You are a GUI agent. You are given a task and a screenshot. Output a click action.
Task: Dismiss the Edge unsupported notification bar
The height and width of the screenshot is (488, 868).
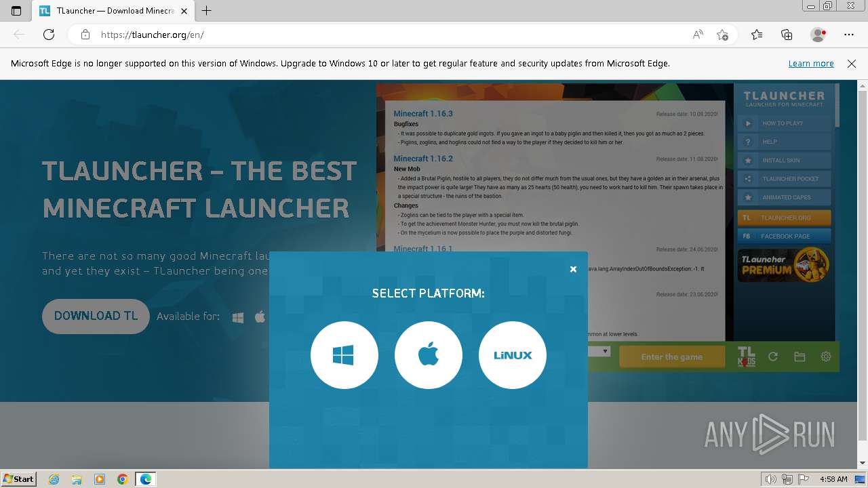[852, 63]
